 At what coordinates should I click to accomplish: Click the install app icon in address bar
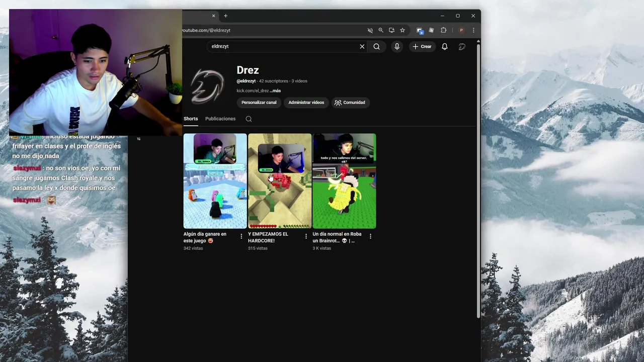[x=391, y=30]
